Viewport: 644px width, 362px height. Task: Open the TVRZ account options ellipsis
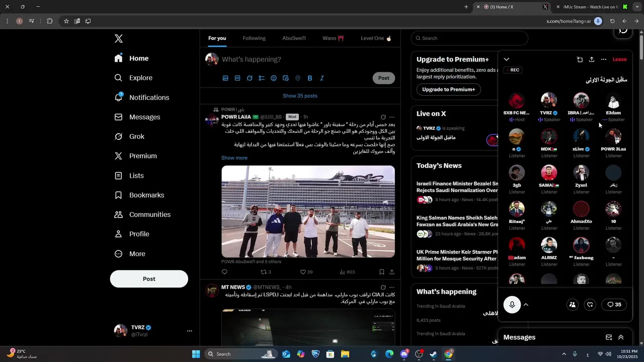[x=190, y=331]
